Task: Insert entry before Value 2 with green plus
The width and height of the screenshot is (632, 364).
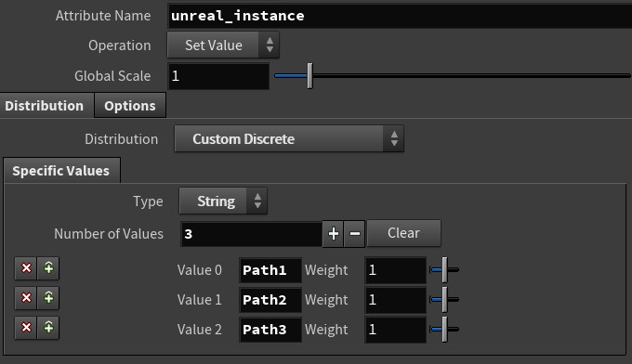Action: [48, 328]
